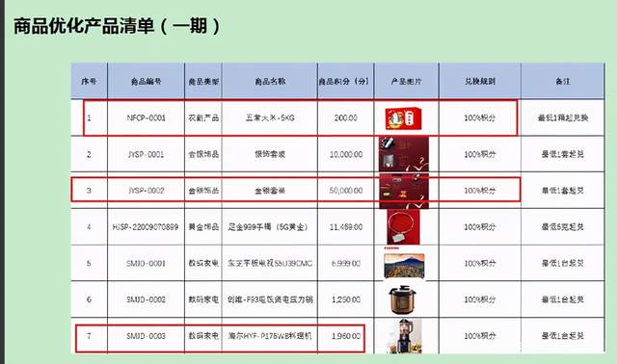Open the gold bracelet product picture
The height and width of the screenshot is (364, 617).
tap(404, 227)
